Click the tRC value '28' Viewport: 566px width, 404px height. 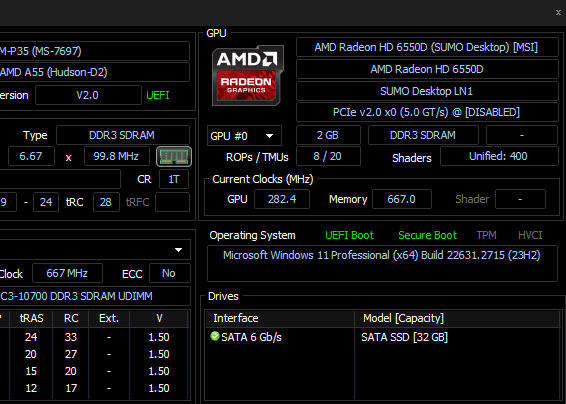click(x=106, y=202)
